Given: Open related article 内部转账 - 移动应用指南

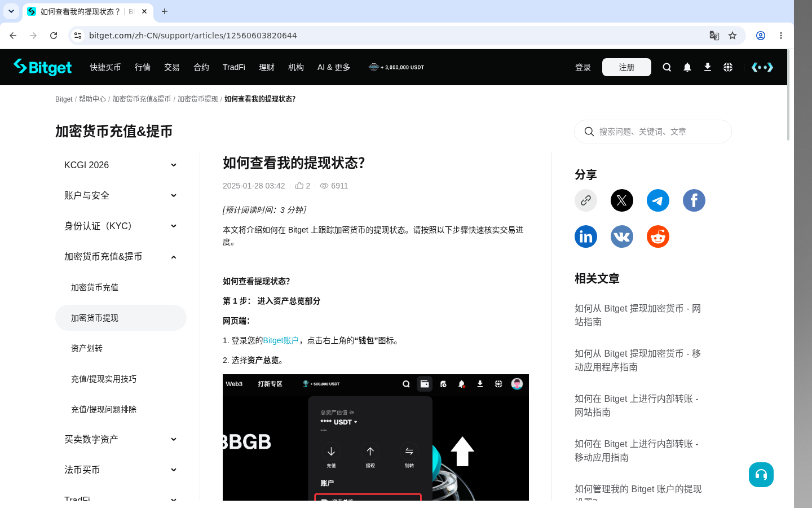Looking at the screenshot, I should pyautogui.click(x=637, y=450).
